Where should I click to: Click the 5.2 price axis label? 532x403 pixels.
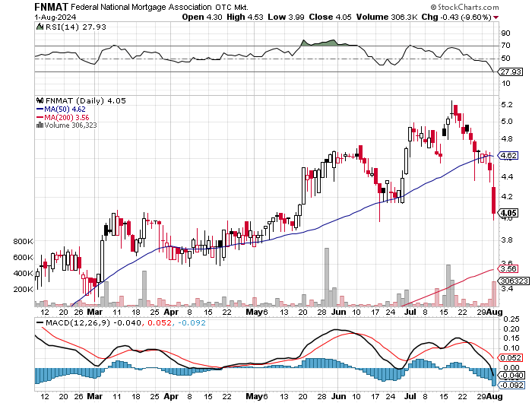point(507,105)
